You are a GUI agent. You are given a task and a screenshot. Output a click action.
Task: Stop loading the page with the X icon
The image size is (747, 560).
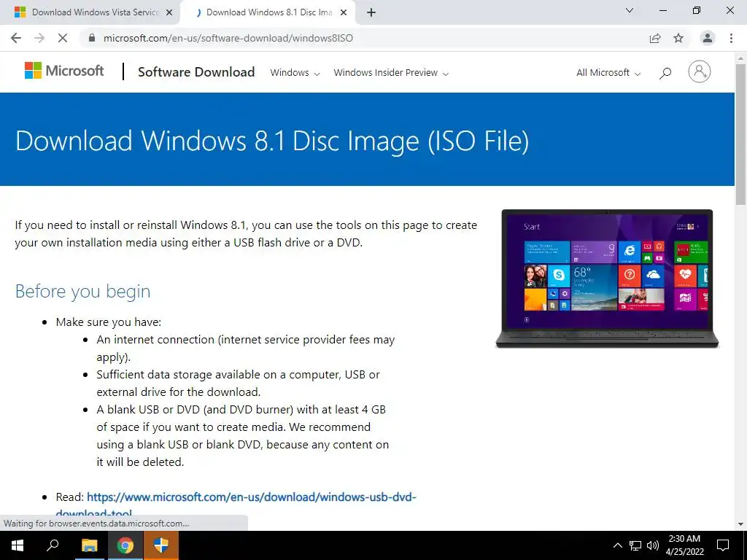pos(63,38)
